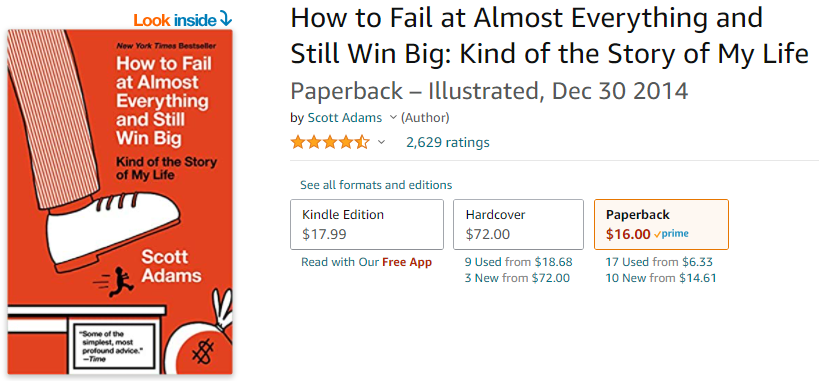The image size is (828, 381).
Task: Select the Kindle Edition format
Action: click(x=367, y=224)
